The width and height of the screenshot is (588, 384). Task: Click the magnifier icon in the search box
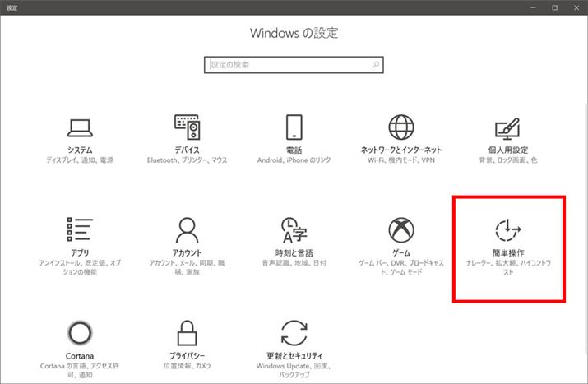click(x=375, y=65)
